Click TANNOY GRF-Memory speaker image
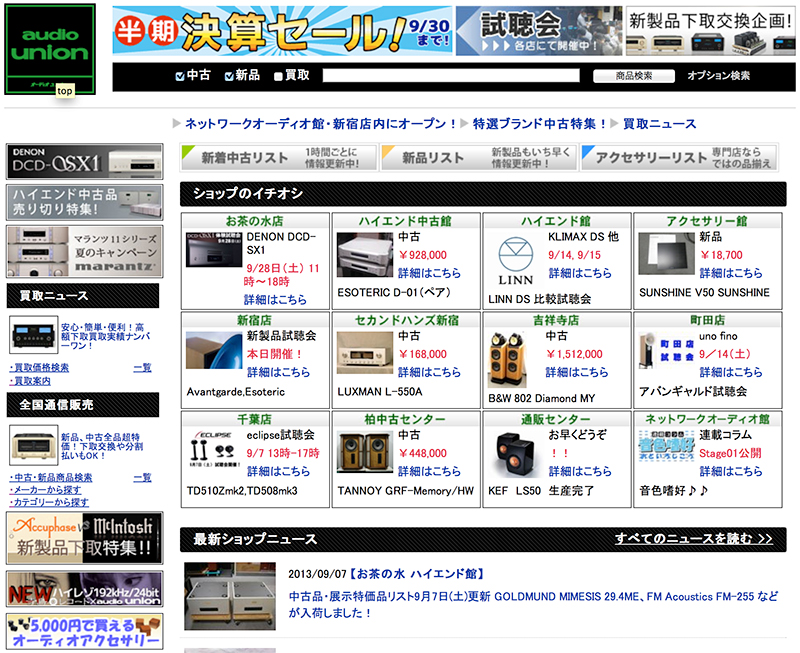This screenshot has width=800, height=653. pos(365,452)
